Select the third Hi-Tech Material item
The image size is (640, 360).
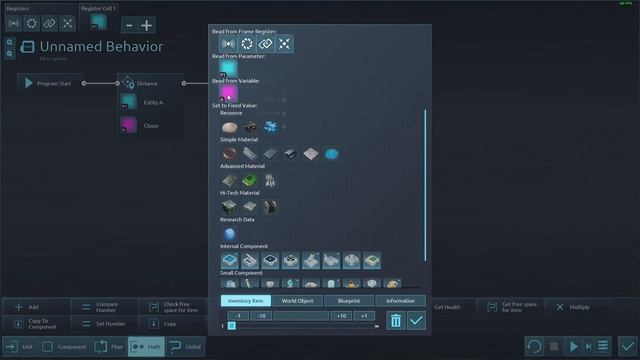pos(270,207)
